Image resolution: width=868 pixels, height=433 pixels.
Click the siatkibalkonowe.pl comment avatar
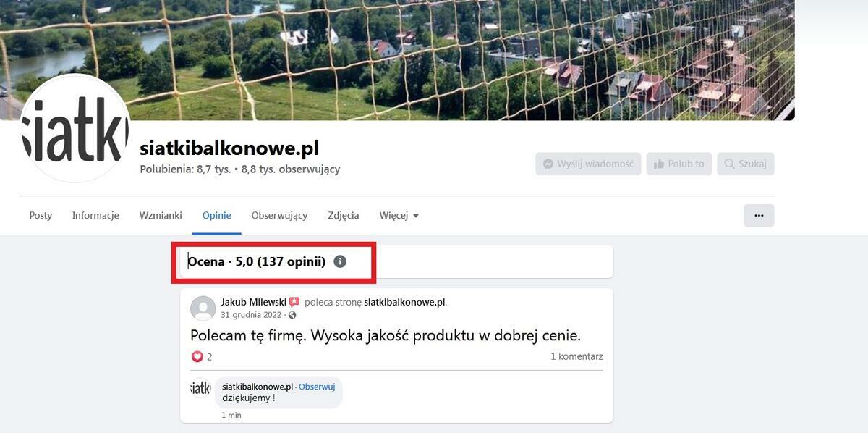click(200, 388)
